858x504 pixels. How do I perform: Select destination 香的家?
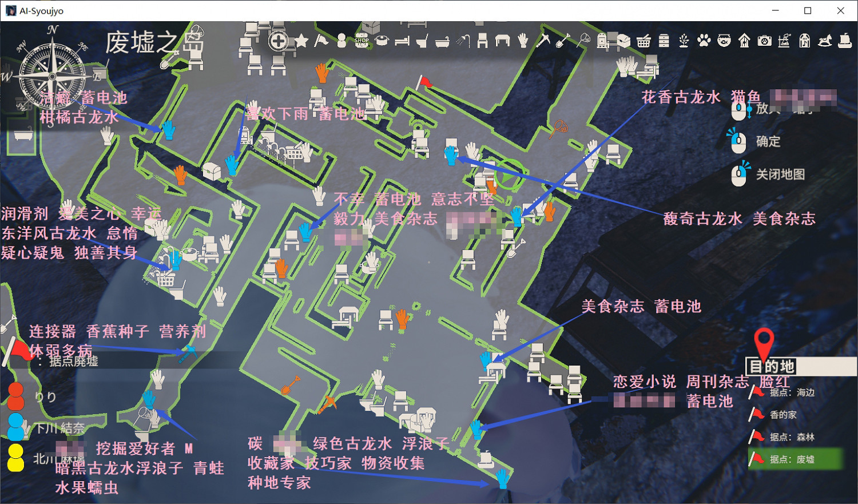[x=782, y=415]
